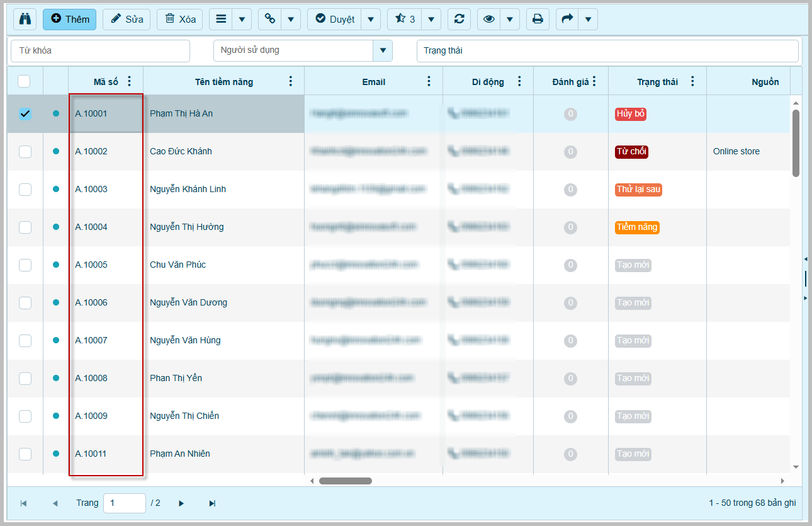Click the hamburger list menu icon
This screenshot has height=526, width=812.
coord(221,19)
